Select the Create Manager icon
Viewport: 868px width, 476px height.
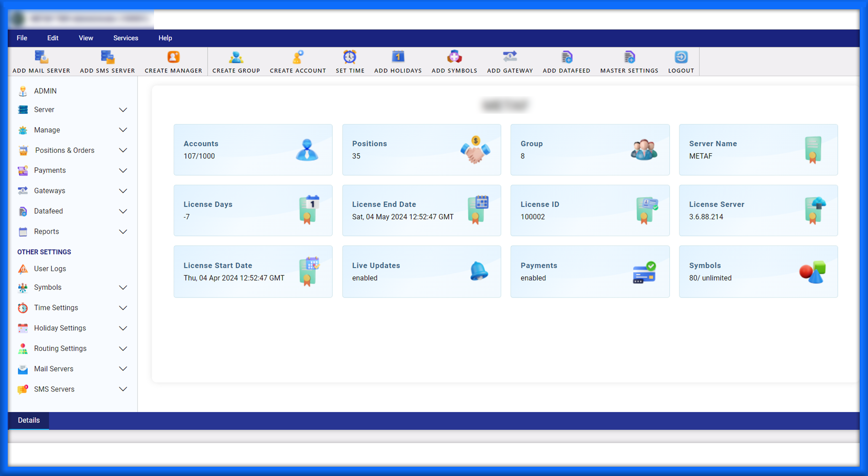[x=173, y=57]
